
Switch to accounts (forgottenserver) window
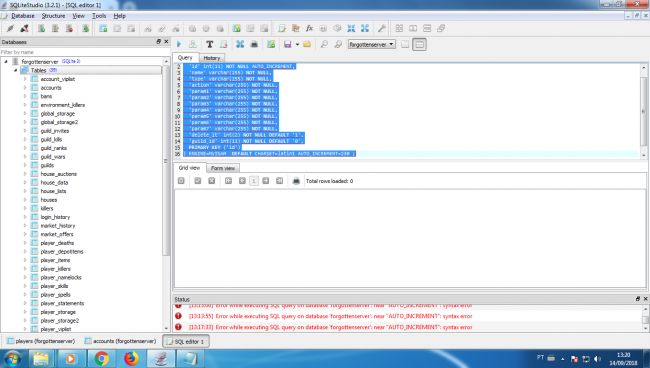tap(121, 341)
